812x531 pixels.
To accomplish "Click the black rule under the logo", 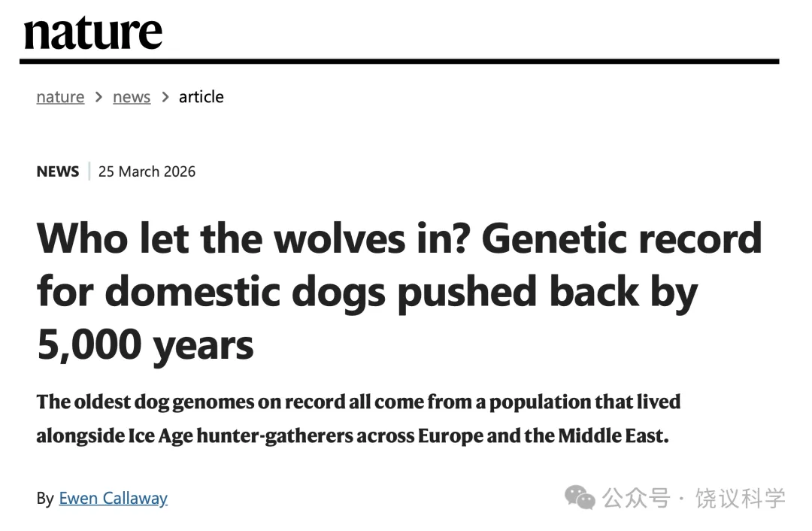I will pyautogui.click(x=399, y=61).
